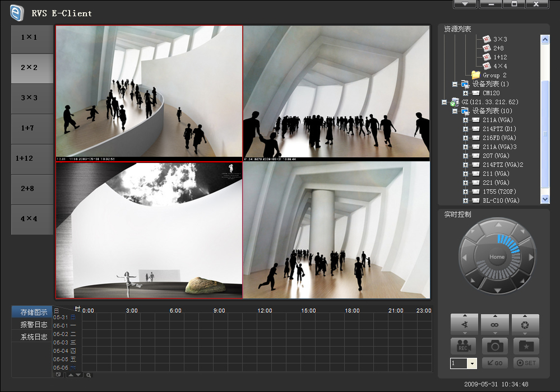Click the magnifier icon below the timeline
560x392 pixels.
tap(89, 375)
